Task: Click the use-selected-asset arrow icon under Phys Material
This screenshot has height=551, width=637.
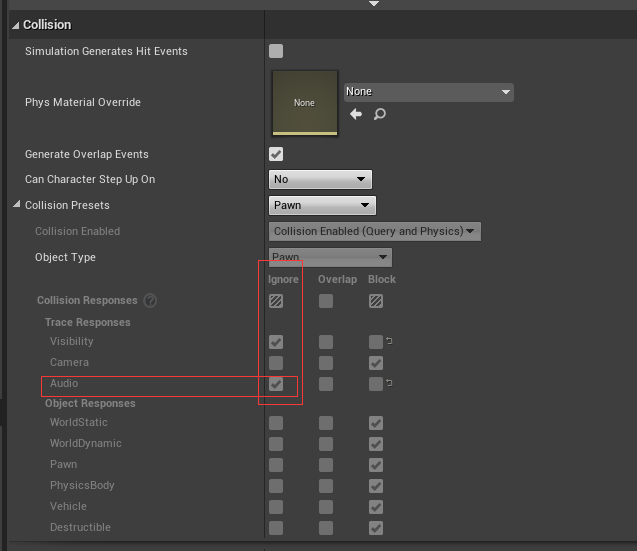Action: coord(356,114)
